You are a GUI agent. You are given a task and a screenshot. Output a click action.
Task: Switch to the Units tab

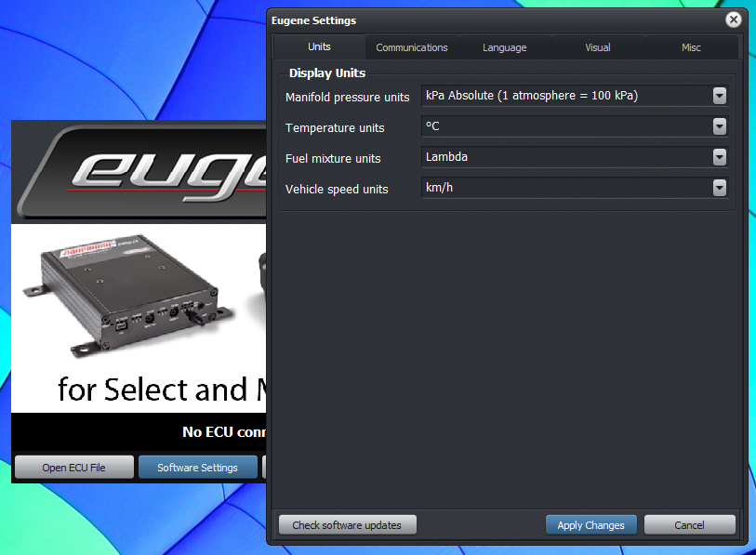tap(319, 46)
